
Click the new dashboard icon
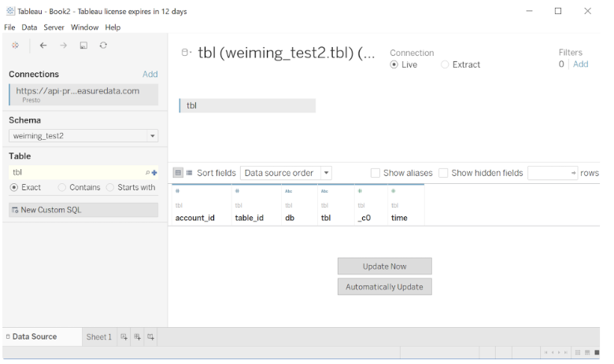137,337
